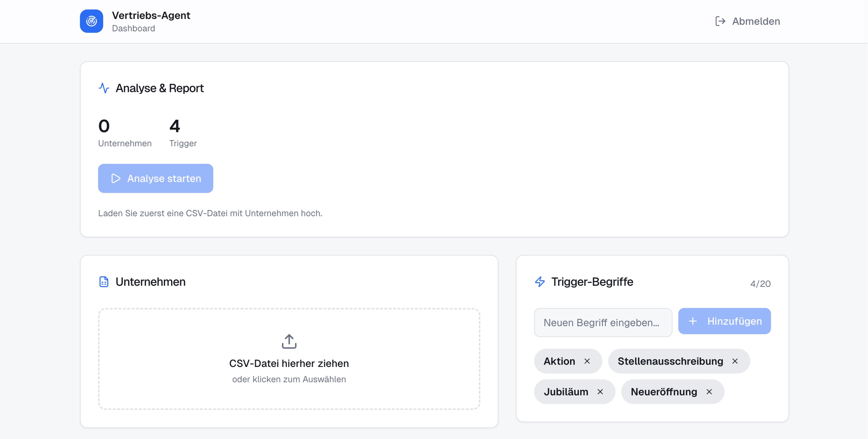868x439 pixels.
Task: Click the logout arrow icon
Action: [720, 21]
